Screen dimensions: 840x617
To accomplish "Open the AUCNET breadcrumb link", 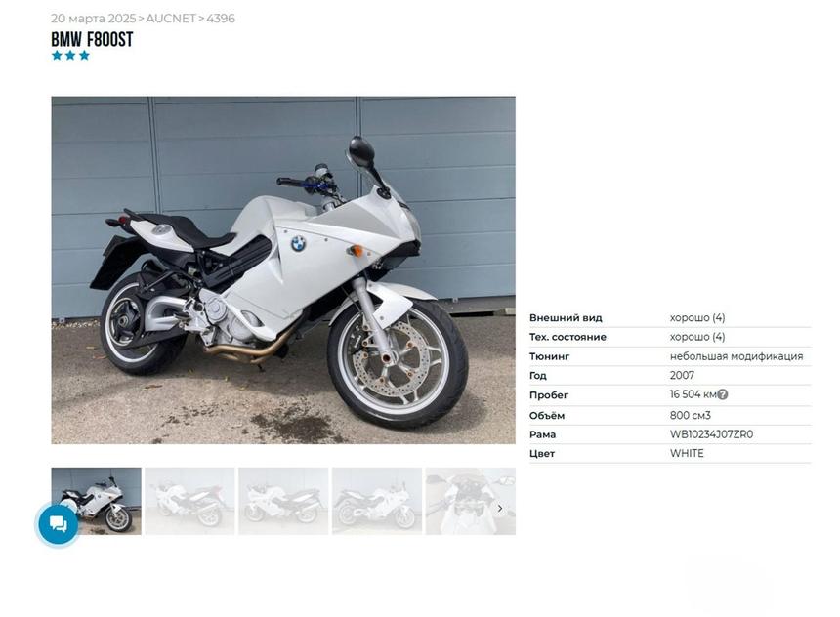I will (171, 19).
